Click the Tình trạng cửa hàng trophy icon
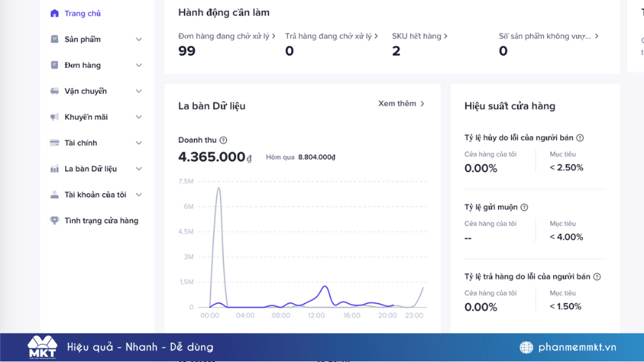644x362 pixels. pos(54,220)
